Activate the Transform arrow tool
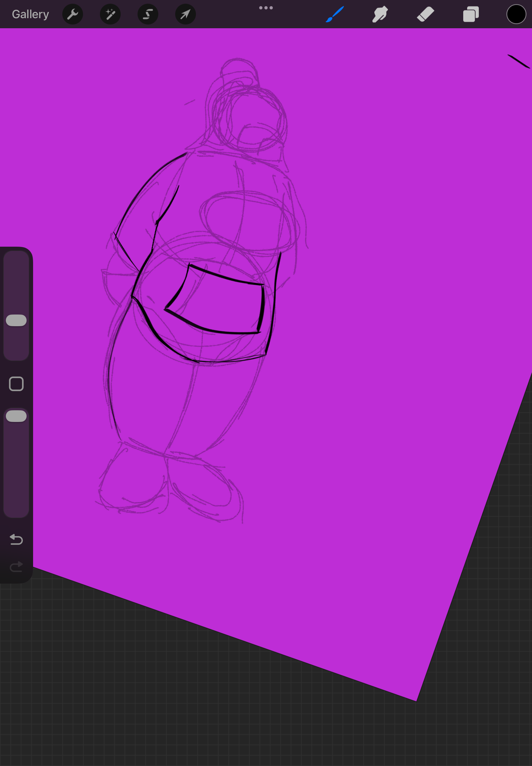The image size is (532, 766). pos(186,14)
